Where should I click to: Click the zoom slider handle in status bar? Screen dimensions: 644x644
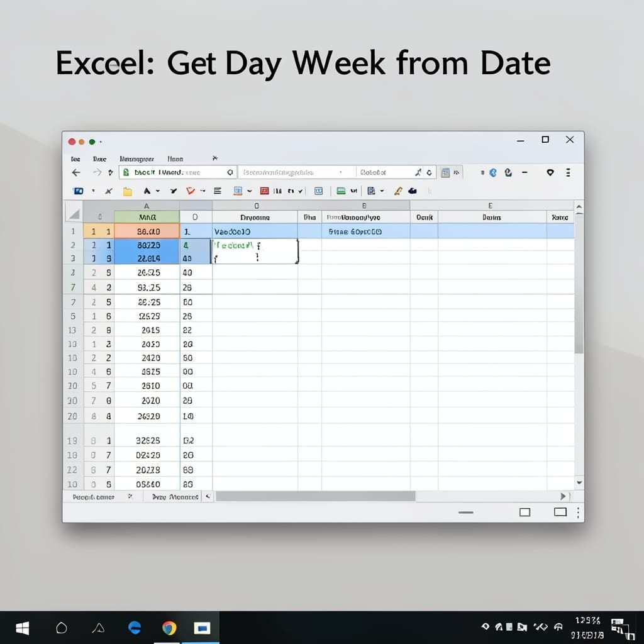click(466, 513)
